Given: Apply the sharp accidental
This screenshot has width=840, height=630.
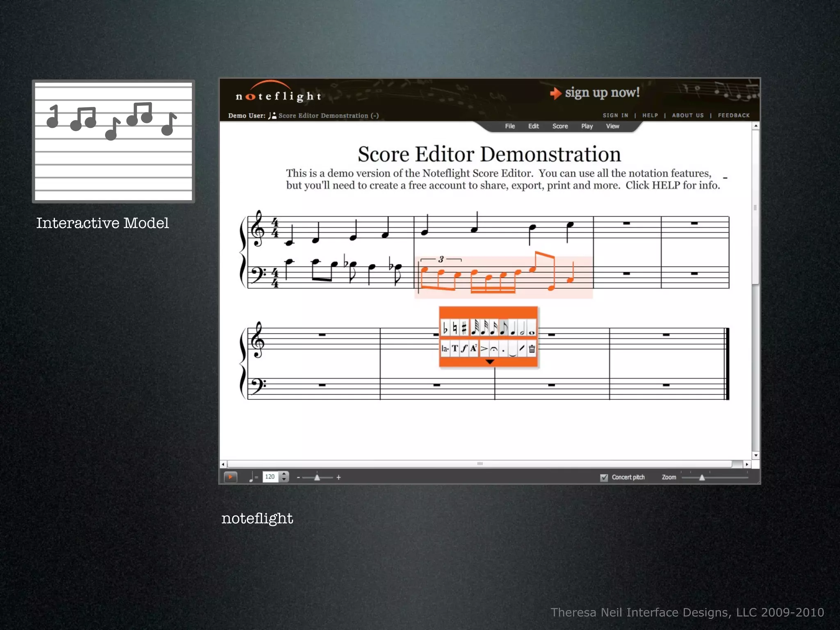Looking at the screenshot, I should point(464,328).
